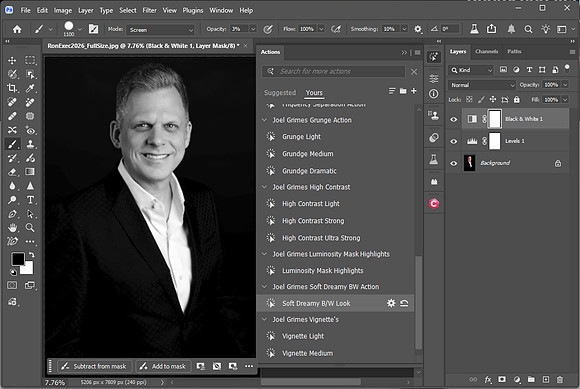Image resolution: width=580 pixels, height=389 pixels.
Task: Open the Smoothing dropdown arrow
Action: coord(404,29)
